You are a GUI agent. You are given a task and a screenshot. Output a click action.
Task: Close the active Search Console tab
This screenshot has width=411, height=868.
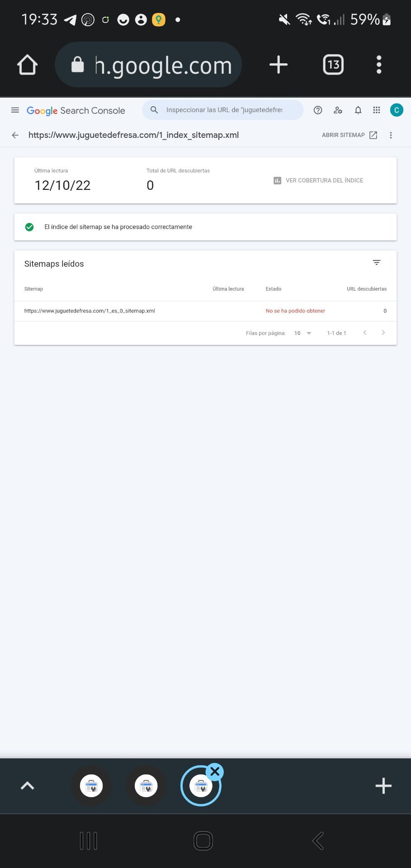point(215,772)
